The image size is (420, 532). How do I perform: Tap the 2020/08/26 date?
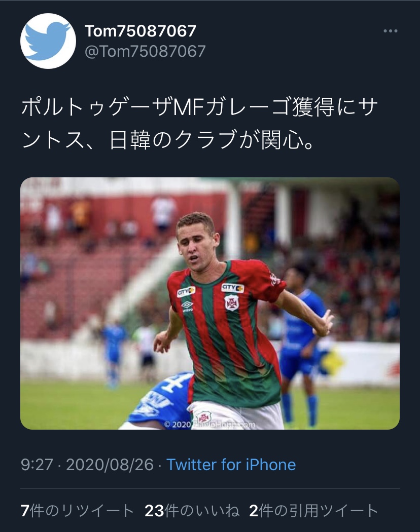(110, 465)
